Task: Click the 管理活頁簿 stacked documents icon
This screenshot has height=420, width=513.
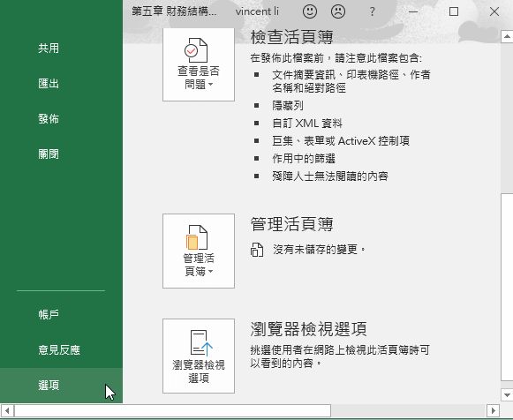Action: 197,237
